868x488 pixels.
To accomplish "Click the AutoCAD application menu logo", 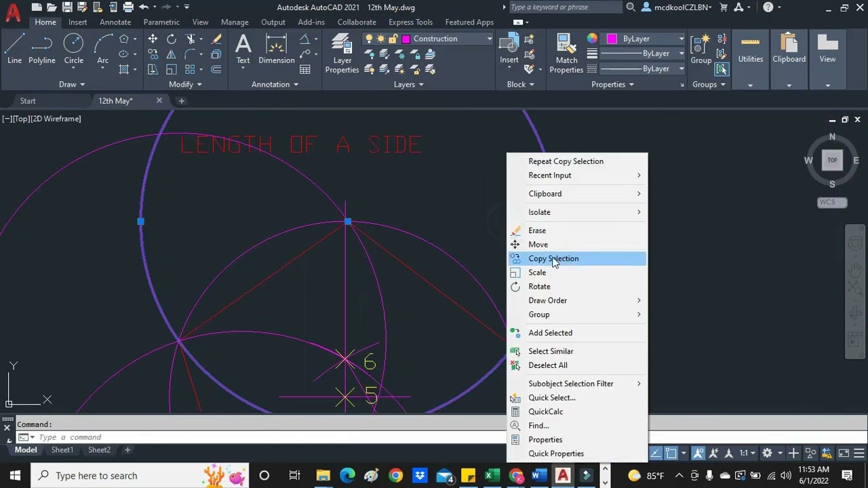I will coord(12,13).
